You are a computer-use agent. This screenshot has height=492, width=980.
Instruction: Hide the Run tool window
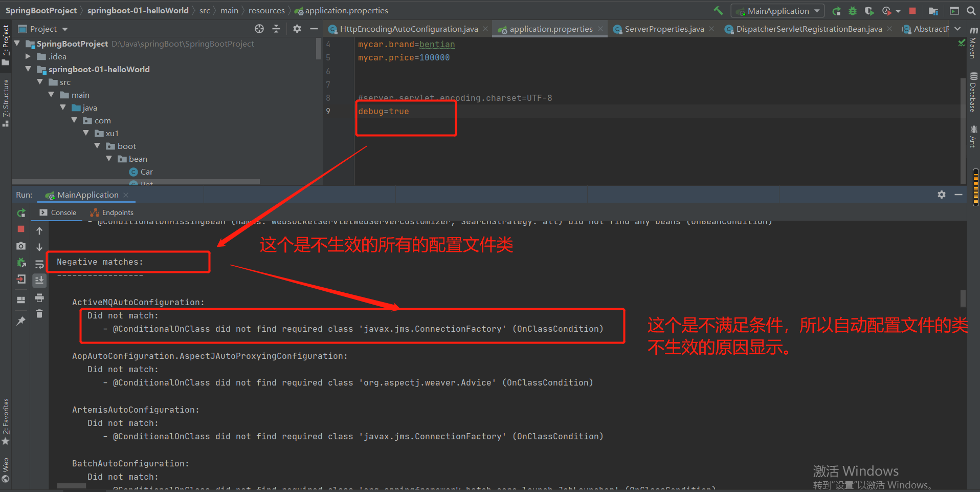pyautogui.click(x=959, y=195)
